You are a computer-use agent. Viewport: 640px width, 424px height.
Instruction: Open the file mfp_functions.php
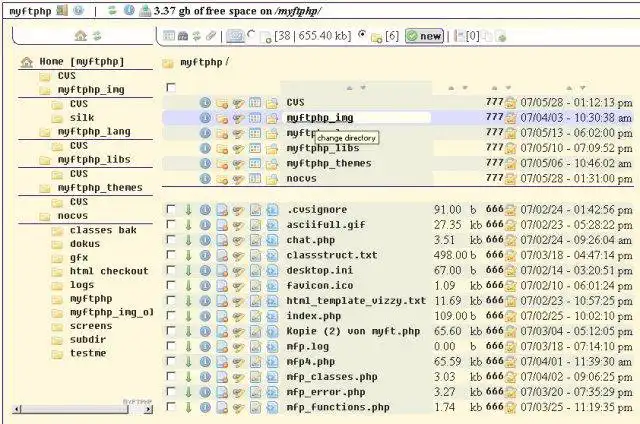pyautogui.click(x=338, y=407)
